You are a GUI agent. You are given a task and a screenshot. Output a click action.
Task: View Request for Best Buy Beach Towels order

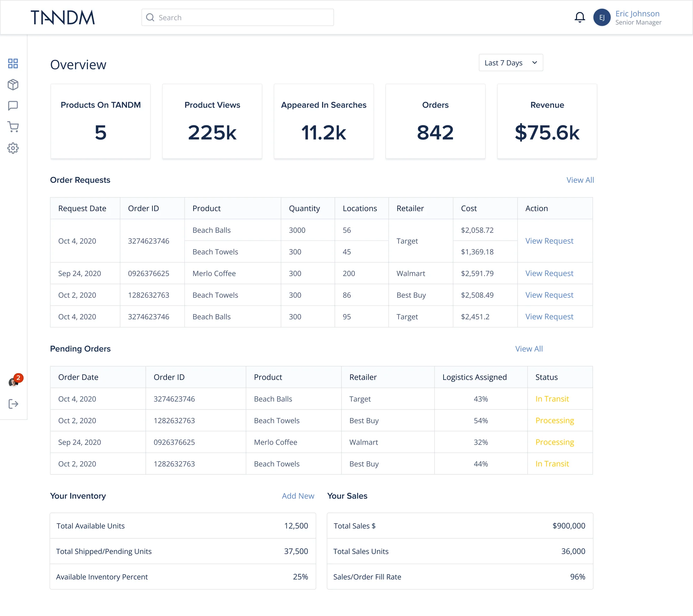549,295
